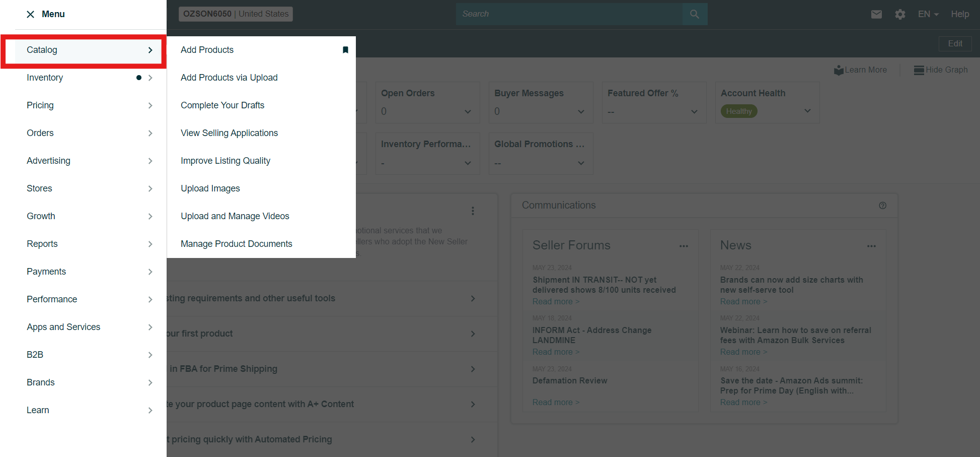This screenshot has width=980, height=457.
Task: Read more on Amazon Ads summit news
Action: point(743,402)
